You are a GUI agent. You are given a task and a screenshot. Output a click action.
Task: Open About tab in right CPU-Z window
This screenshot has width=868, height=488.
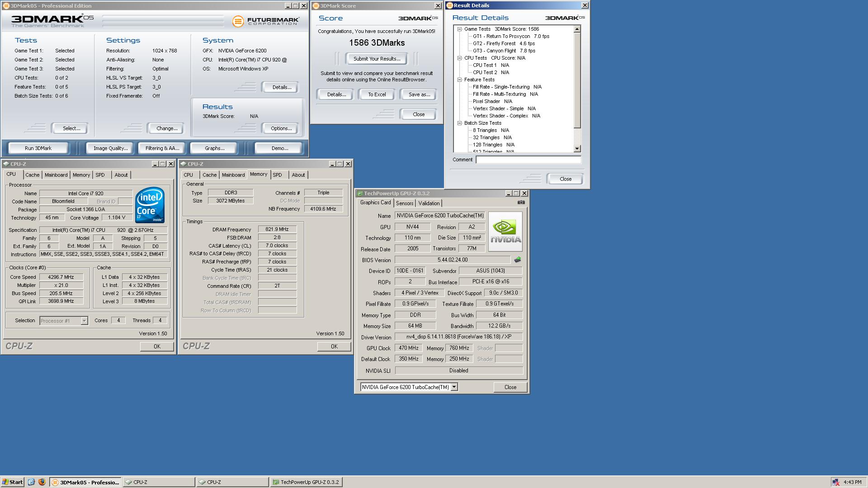click(298, 175)
